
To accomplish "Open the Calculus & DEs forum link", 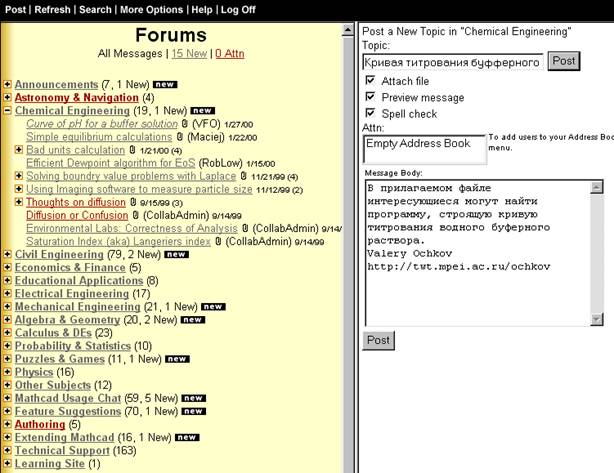I will coord(53,332).
